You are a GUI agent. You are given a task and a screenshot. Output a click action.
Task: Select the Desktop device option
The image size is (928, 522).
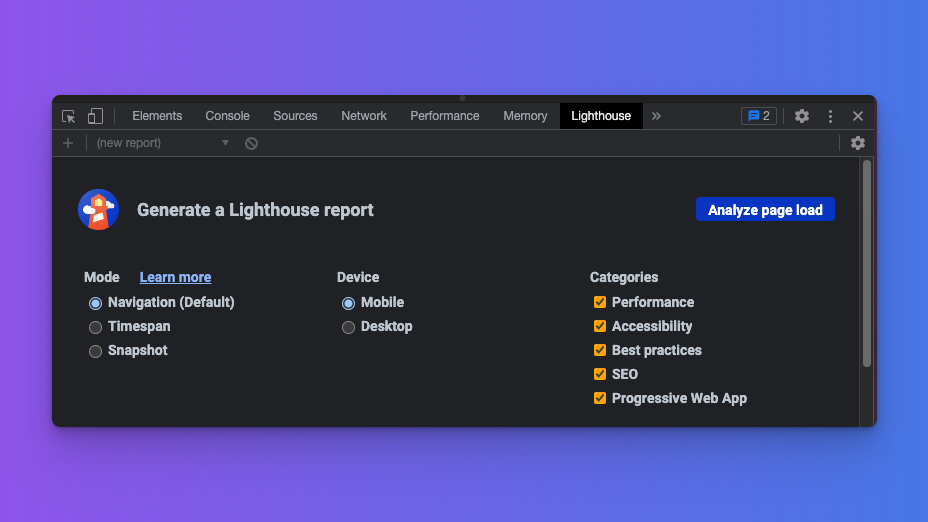click(348, 327)
